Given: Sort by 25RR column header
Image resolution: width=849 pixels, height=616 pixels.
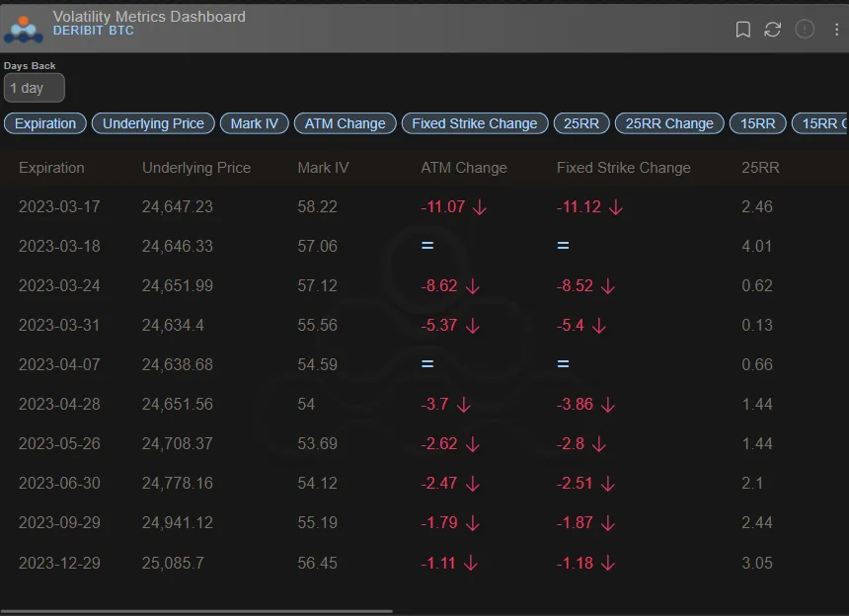Looking at the screenshot, I should (760, 168).
